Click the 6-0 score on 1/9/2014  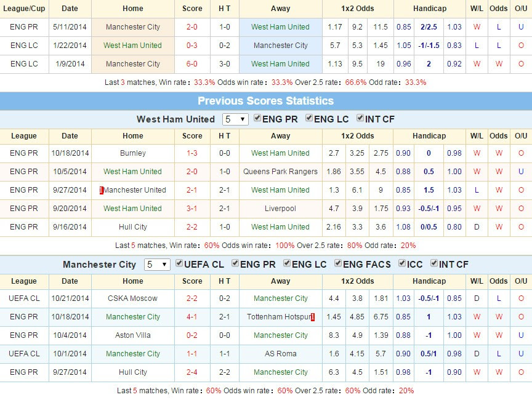point(191,64)
